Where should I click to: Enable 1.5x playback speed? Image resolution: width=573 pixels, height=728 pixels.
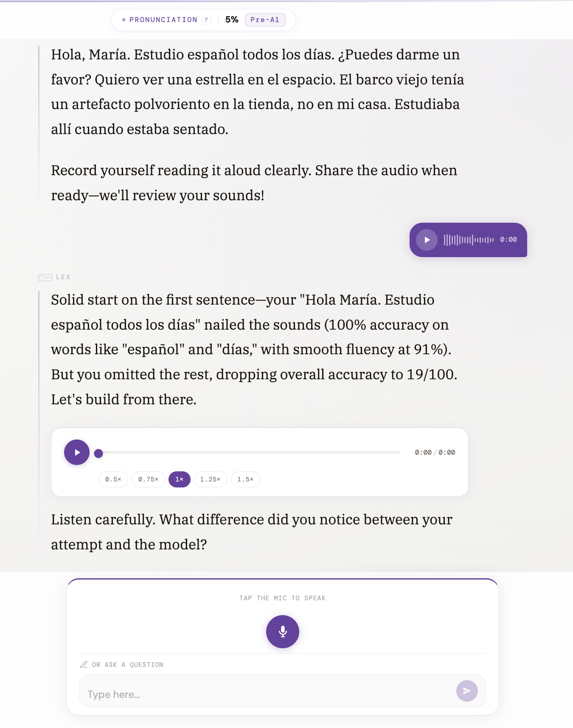245,479
